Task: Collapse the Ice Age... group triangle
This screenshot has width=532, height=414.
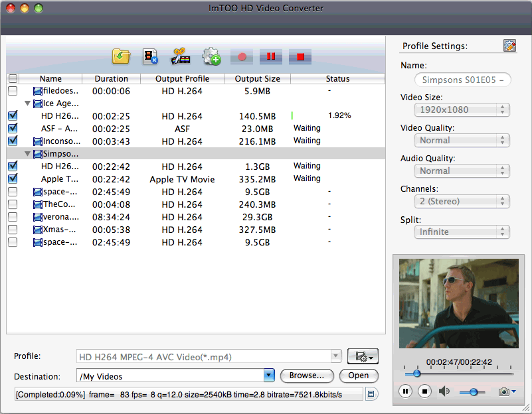Action: pos(28,103)
